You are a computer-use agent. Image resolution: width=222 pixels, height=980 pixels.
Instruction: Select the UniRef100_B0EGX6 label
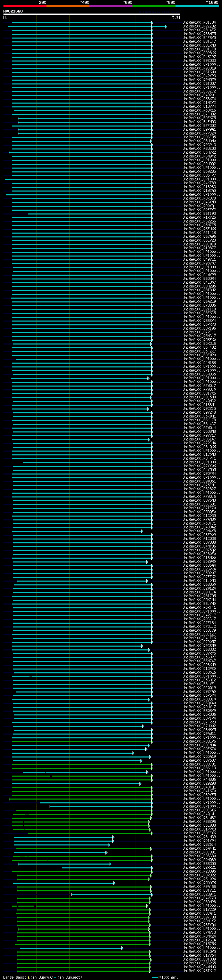[199, 810]
